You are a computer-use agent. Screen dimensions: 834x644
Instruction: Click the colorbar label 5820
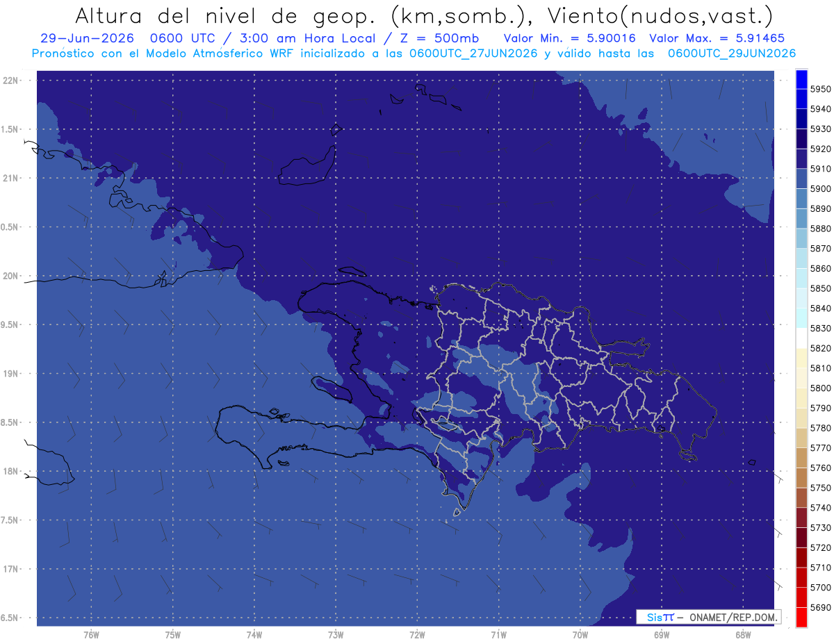point(820,348)
